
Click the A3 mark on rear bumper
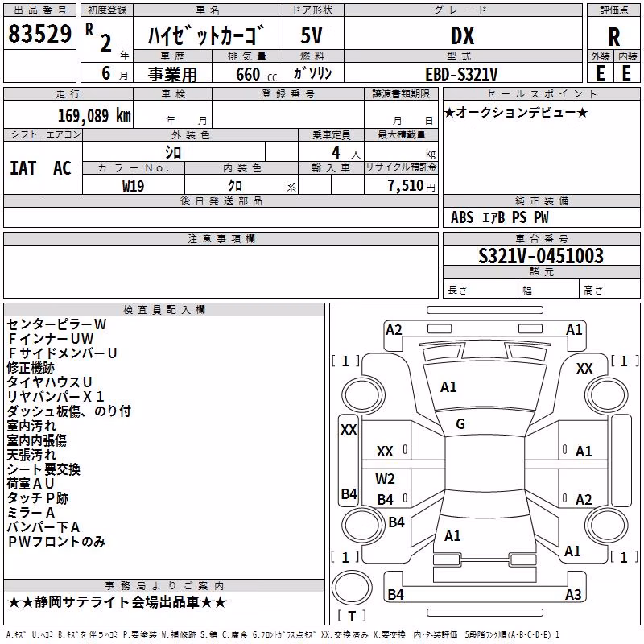point(573,595)
